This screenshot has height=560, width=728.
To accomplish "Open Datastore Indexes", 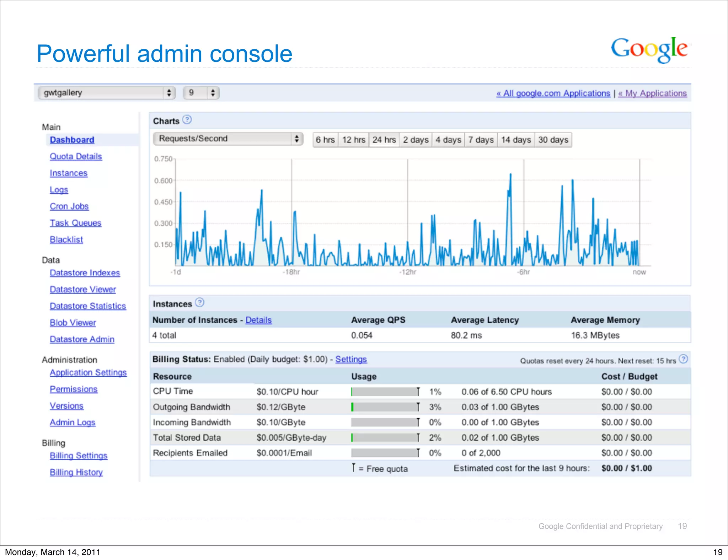I will point(85,273).
